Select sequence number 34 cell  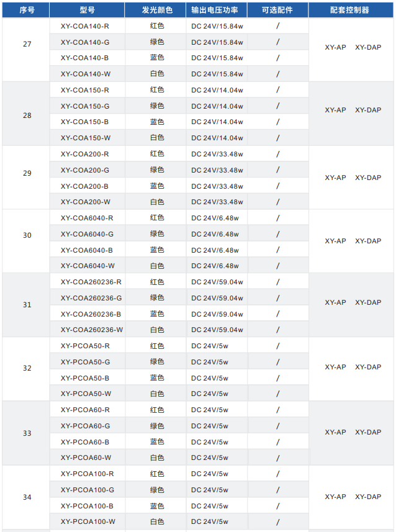click(x=27, y=498)
